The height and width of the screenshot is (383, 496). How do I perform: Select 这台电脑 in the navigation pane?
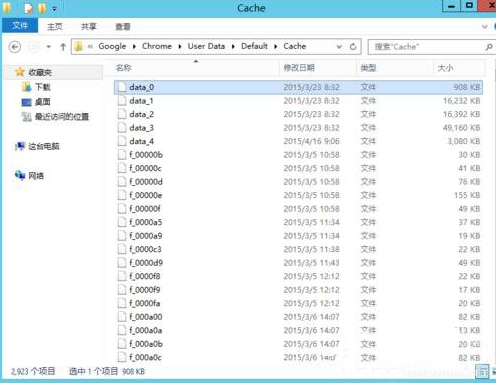tap(44, 146)
